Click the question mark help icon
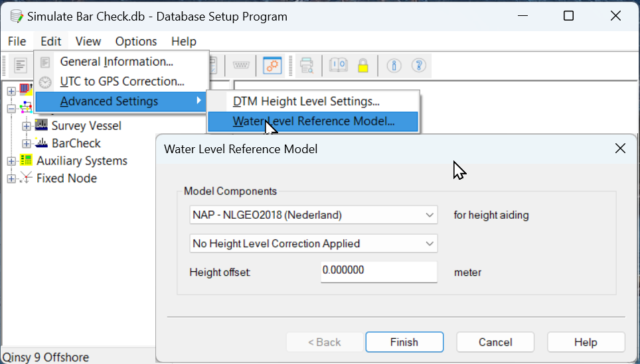 point(418,65)
